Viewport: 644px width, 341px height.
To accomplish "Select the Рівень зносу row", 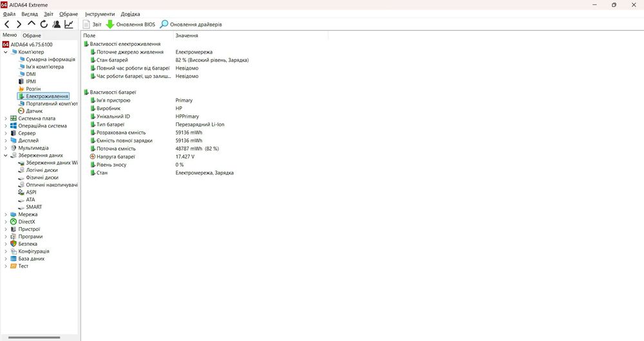I will 137,165.
